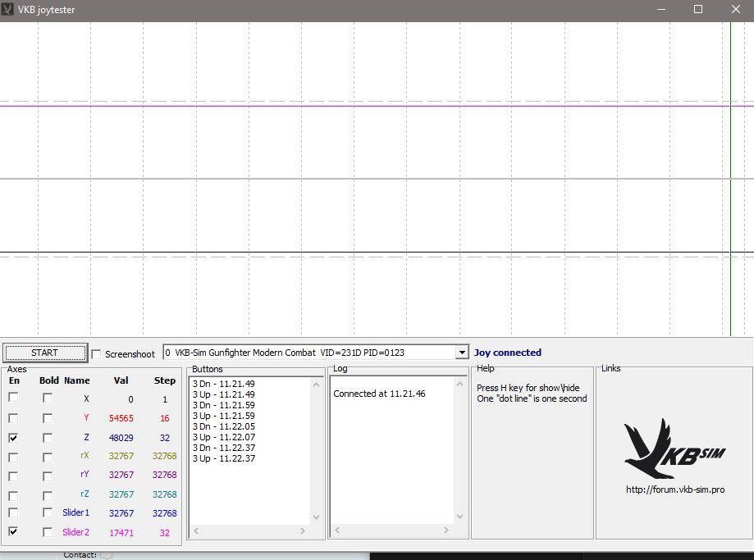Enable the Screenshoot checkbox
This screenshot has height=560, width=754.
tap(97, 354)
